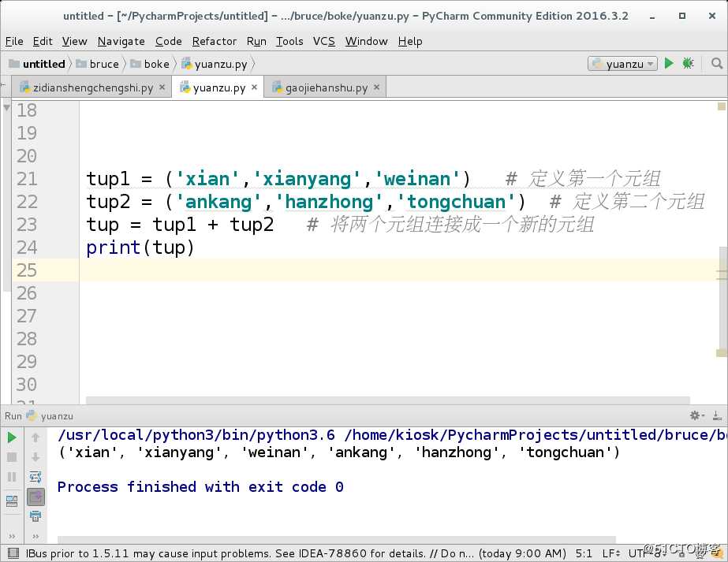Click yuanzu.py in breadcrumb bar

tap(215, 64)
